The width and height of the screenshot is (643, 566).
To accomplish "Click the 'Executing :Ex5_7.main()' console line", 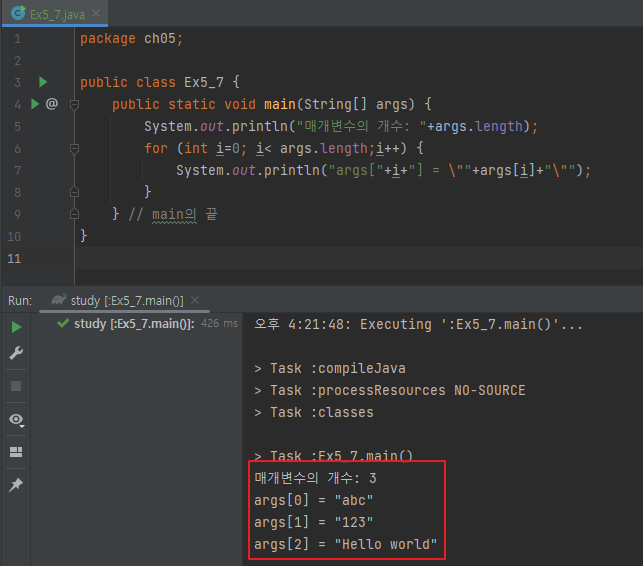I will click(418, 324).
